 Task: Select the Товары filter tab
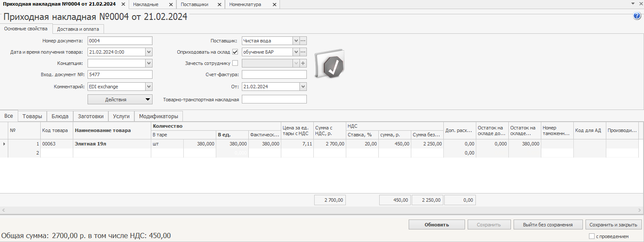point(32,116)
